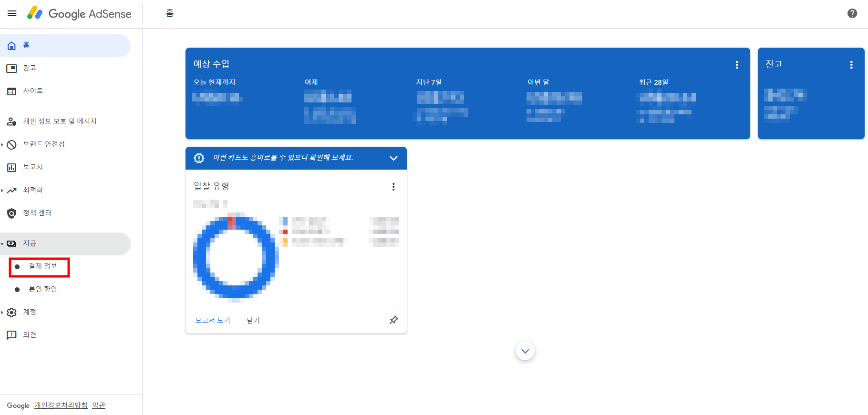This screenshot has height=415, width=868.
Task: Expand the 최적화 submenu arrow
Action: tap(2, 190)
